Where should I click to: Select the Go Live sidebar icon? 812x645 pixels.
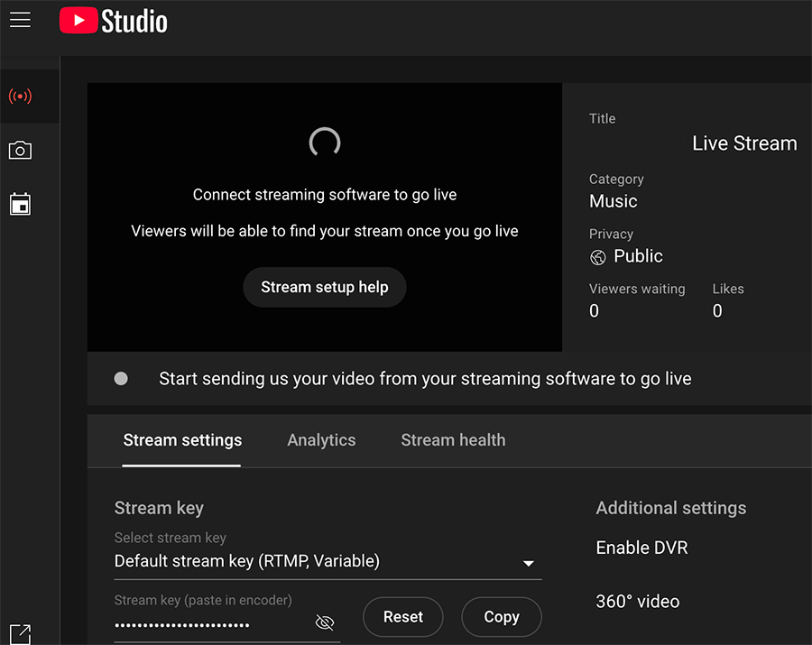20,96
